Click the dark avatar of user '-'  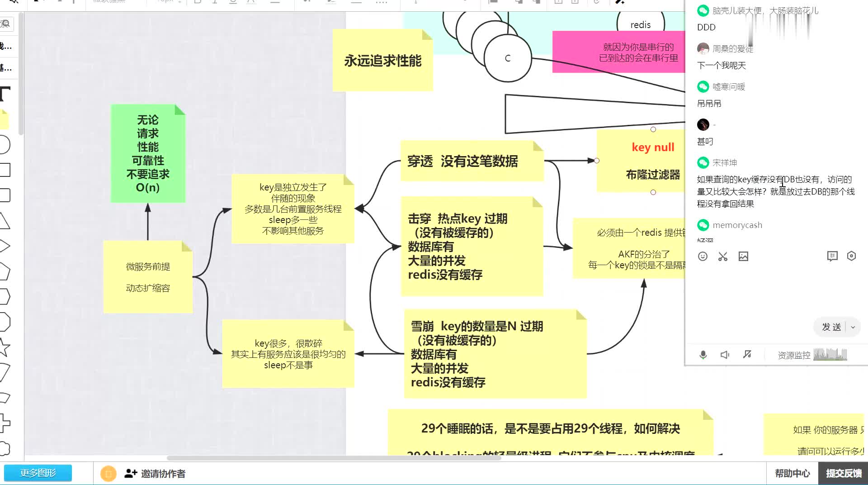[x=703, y=124]
